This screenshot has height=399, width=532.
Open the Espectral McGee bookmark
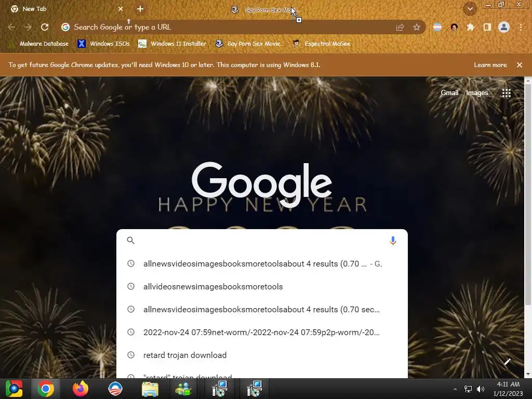pyautogui.click(x=321, y=44)
